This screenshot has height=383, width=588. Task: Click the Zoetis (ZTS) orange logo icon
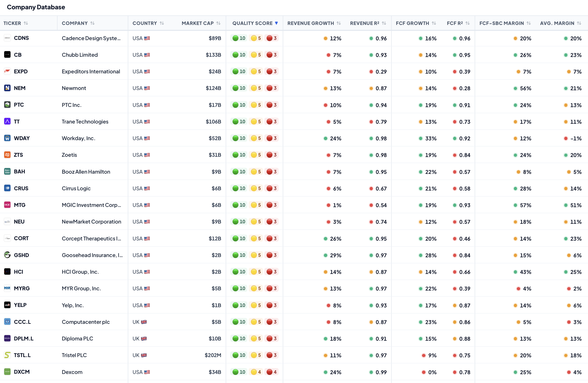(x=7, y=155)
